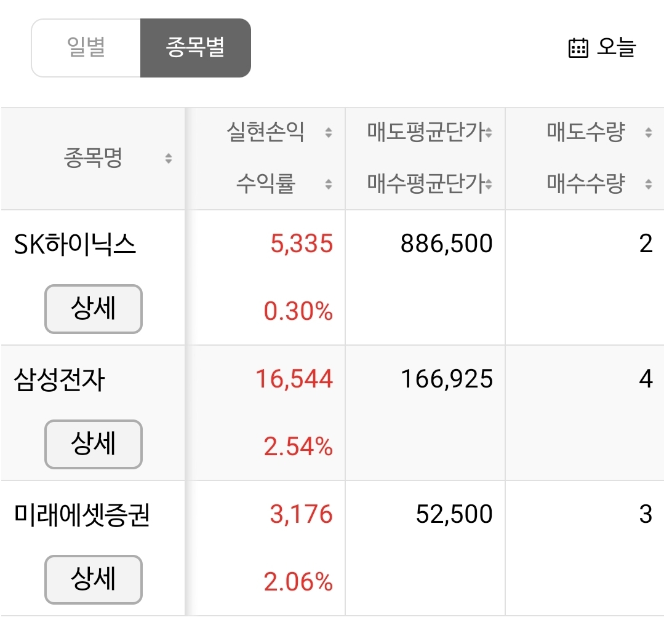Sort by 매수평균단가 arrows
Image resolution: width=664 pixels, height=644 pixels.
click(489, 184)
